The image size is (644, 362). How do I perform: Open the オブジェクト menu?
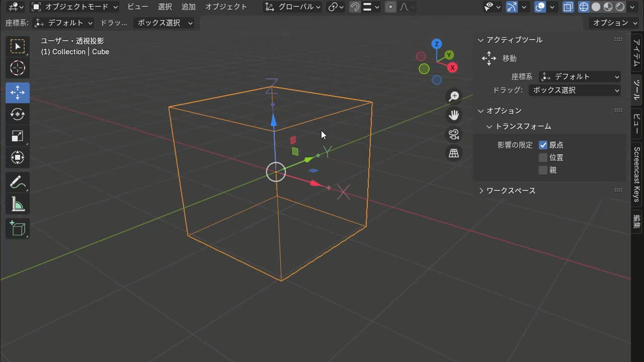(226, 7)
